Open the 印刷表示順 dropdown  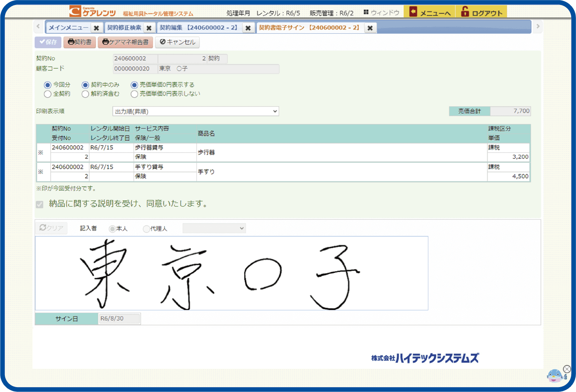[x=195, y=111]
